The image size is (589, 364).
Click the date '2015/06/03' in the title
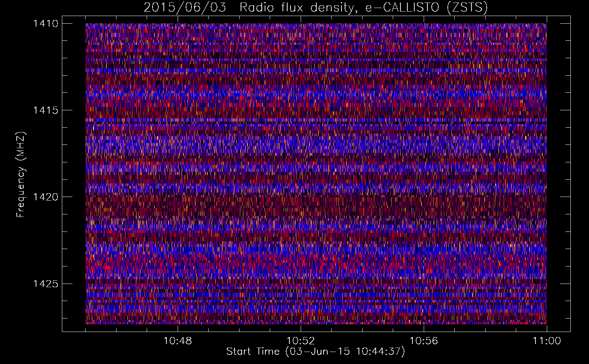[x=185, y=8]
